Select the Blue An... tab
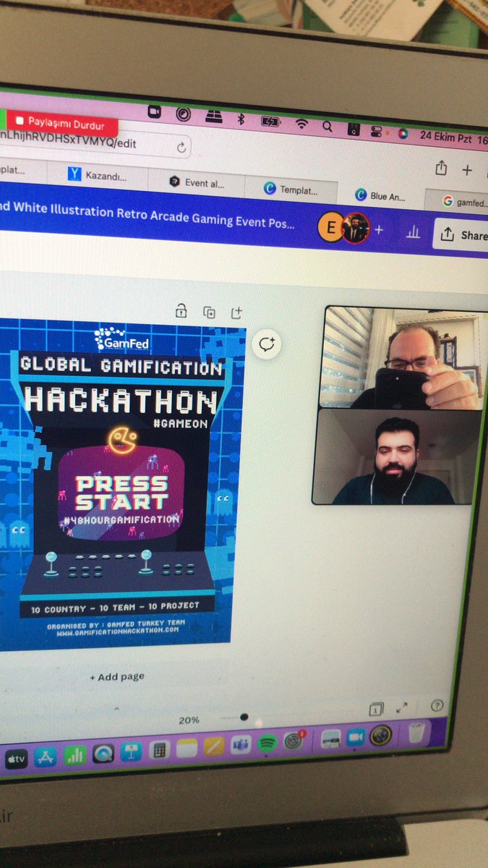Screen dimensions: 488x868 pos(380,195)
